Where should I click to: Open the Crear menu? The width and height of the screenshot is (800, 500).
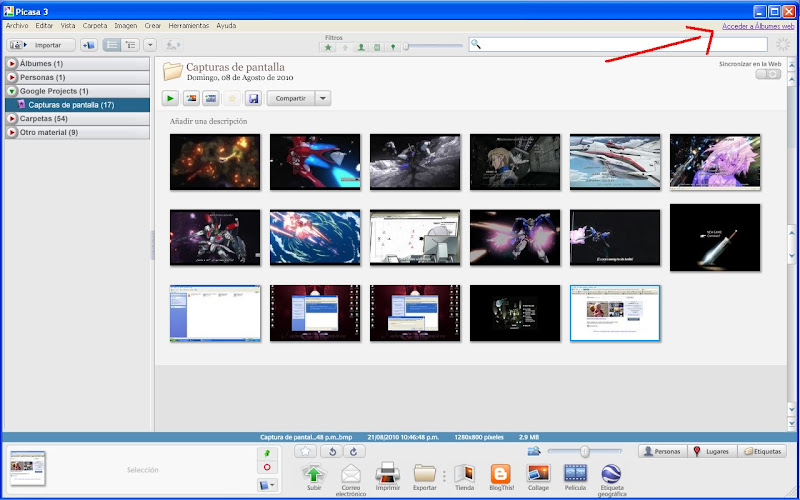point(153,26)
